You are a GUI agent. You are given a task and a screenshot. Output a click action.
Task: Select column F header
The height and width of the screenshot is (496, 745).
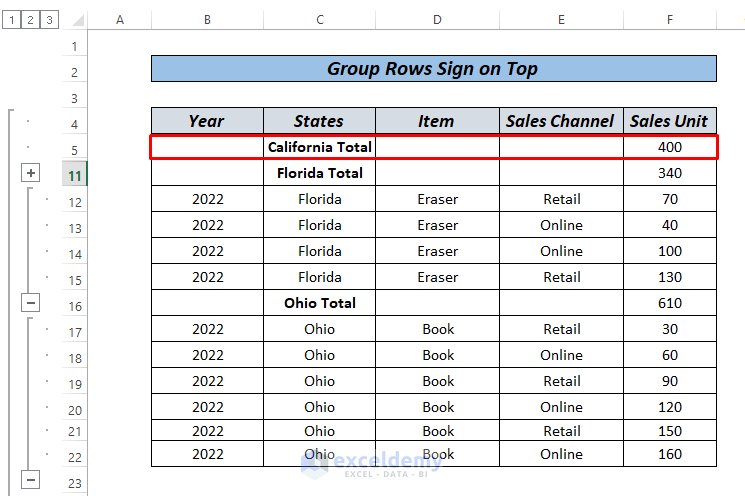tap(670, 20)
